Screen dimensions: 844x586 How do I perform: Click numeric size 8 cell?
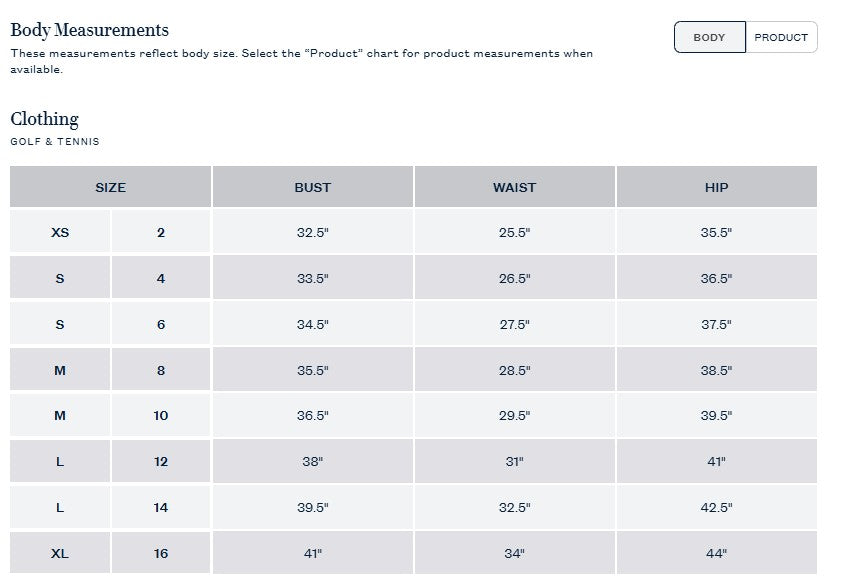tap(161, 370)
